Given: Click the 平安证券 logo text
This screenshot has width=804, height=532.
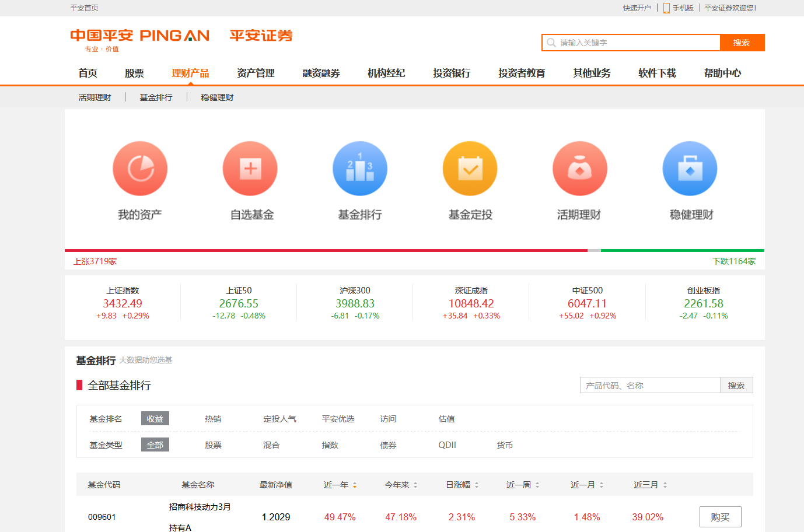Looking at the screenshot, I should coord(261,36).
